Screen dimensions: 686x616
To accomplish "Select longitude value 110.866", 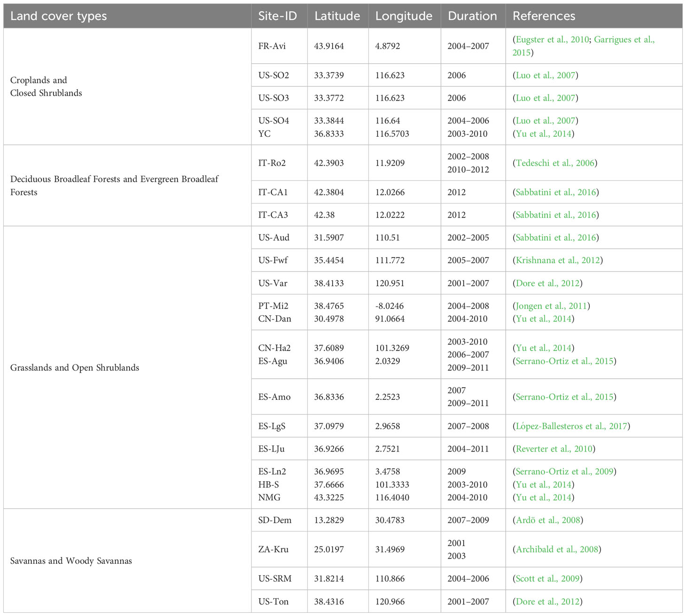I will (390, 579).
